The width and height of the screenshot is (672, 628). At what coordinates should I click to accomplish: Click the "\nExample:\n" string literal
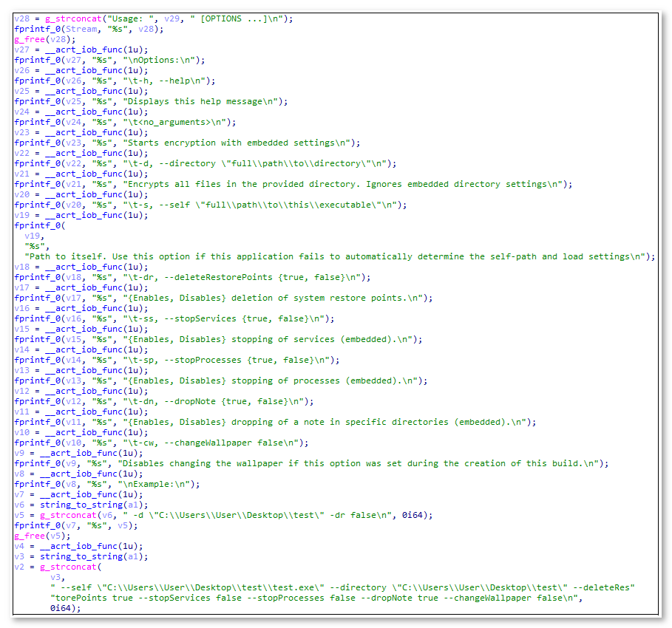click(157, 484)
